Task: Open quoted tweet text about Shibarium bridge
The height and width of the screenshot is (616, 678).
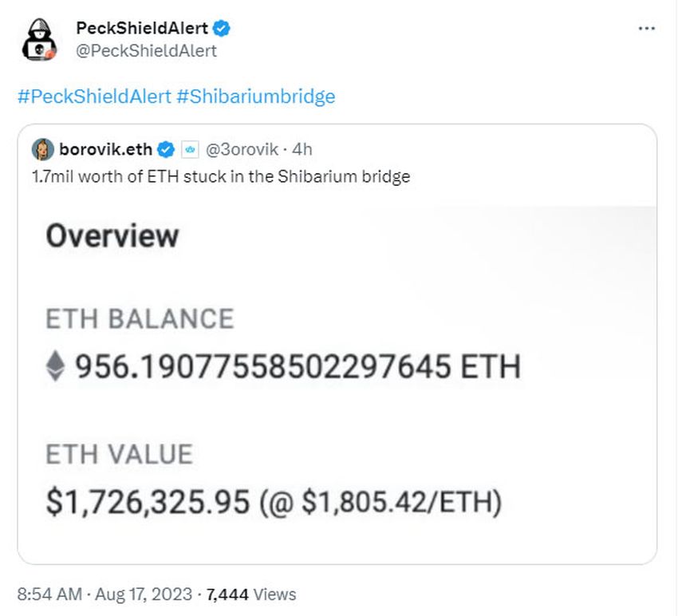Action: point(221,176)
